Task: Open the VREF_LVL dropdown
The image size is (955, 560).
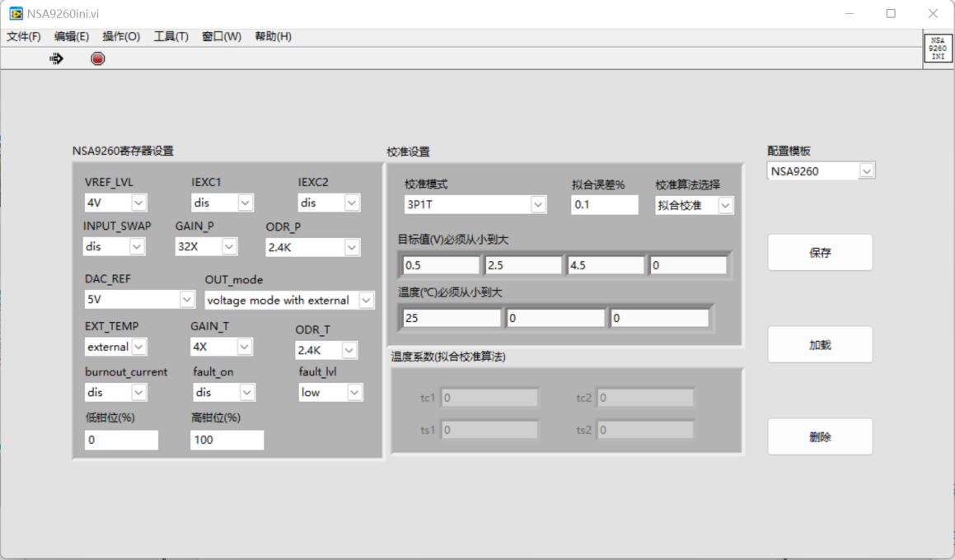Action: (138, 203)
